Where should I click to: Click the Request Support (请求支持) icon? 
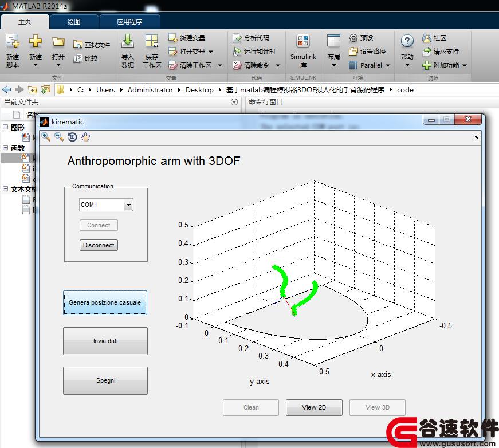click(x=426, y=52)
